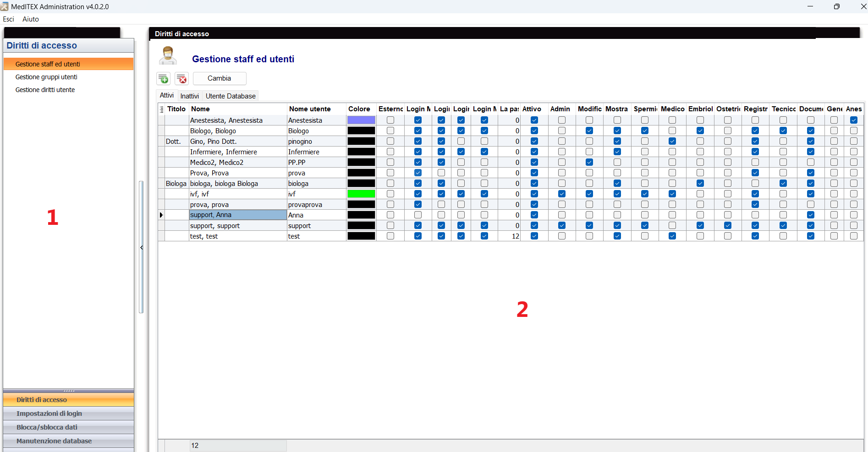Switch to the Inattivi tab
This screenshot has width=868, height=452.
click(190, 96)
